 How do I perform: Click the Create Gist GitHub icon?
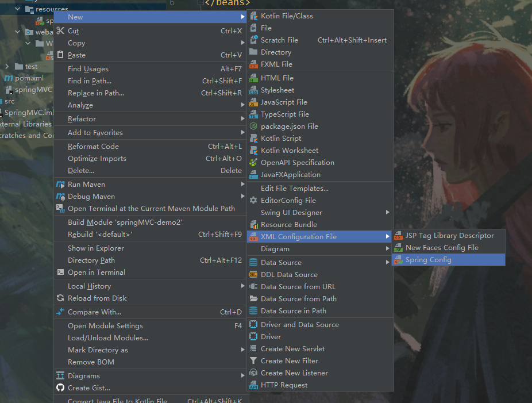point(60,387)
